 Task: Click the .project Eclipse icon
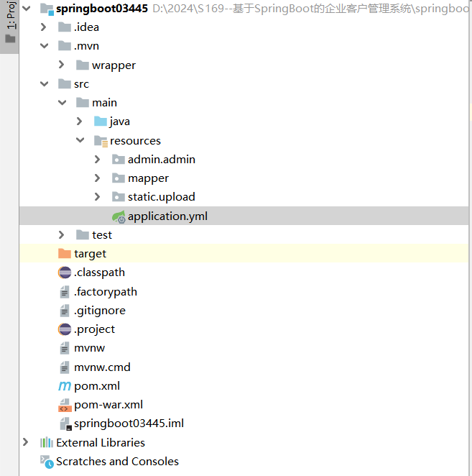65,329
